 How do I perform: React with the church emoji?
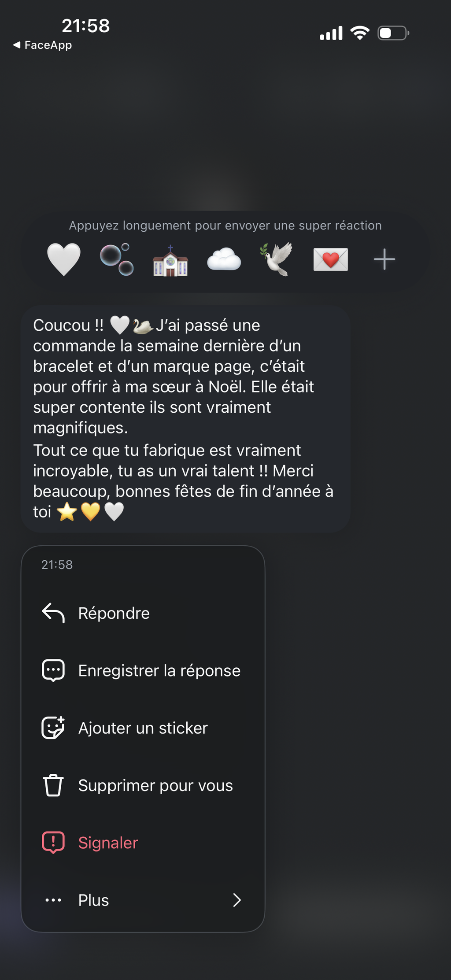(170, 260)
